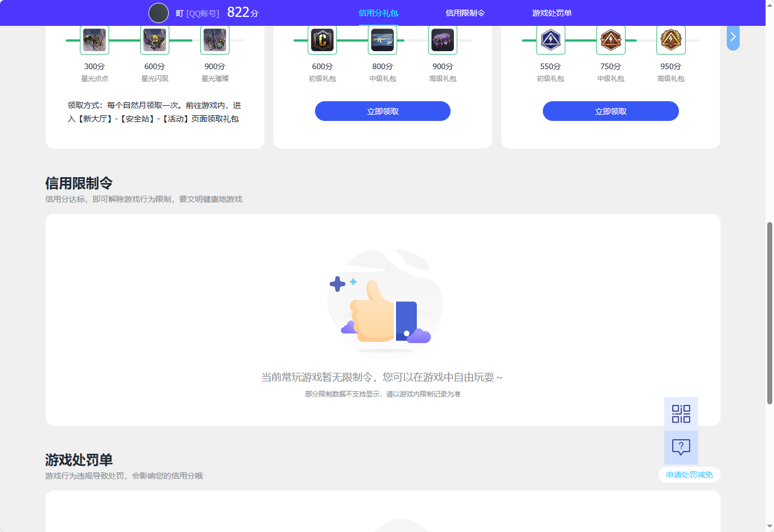Switch to 游戏处罚单 tab
This screenshot has height=532, width=774.
pos(552,13)
